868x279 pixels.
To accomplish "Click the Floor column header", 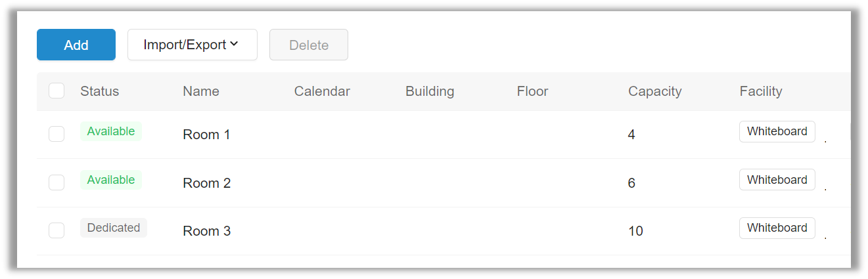I will click(x=532, y=91).
